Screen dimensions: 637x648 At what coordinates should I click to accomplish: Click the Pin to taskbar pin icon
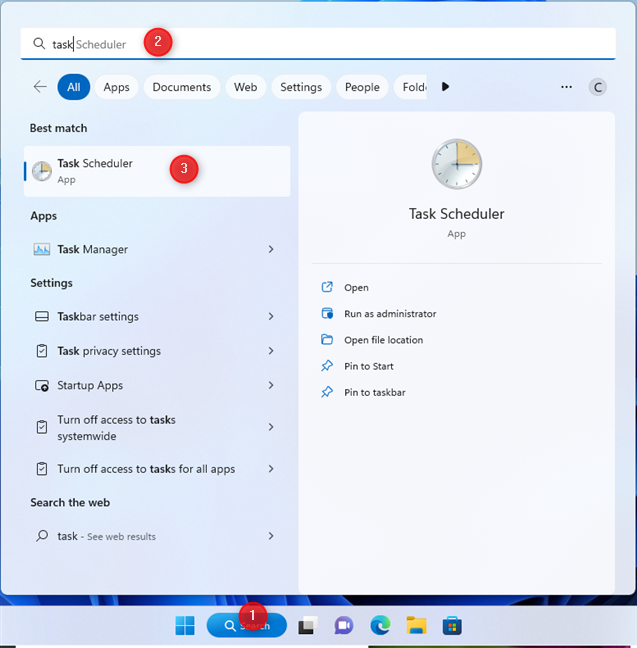[x=327, y=392]
